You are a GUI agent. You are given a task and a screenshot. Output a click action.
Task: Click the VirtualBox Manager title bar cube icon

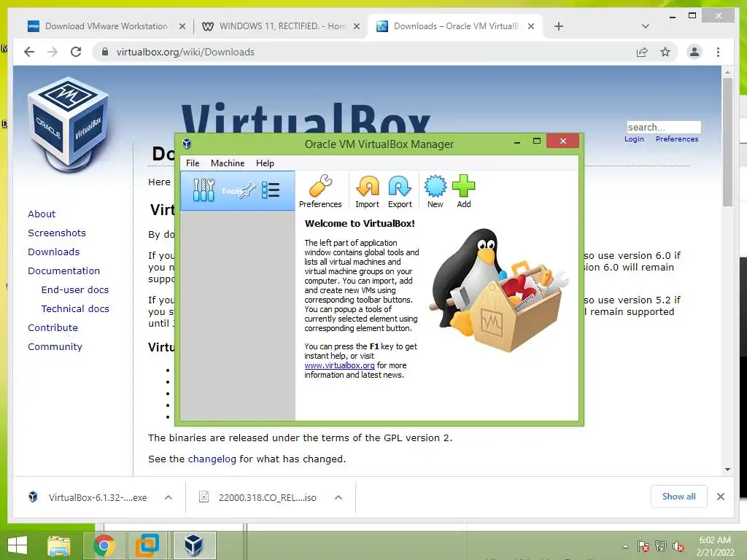click(187, 144)
